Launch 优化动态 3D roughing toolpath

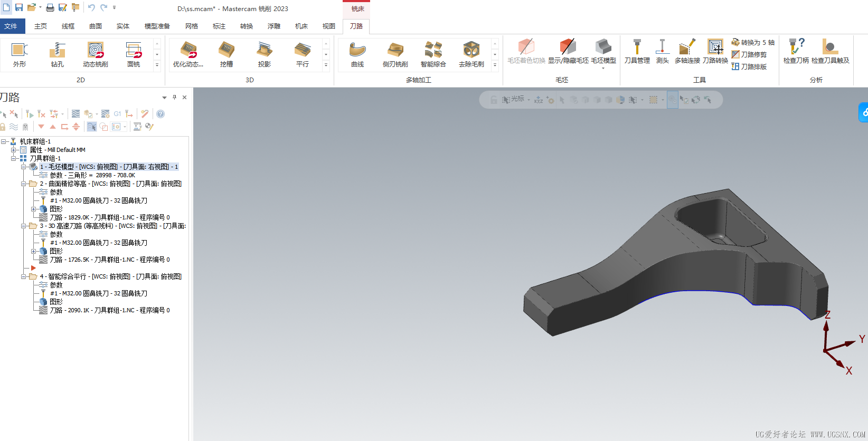pos(188,55)
